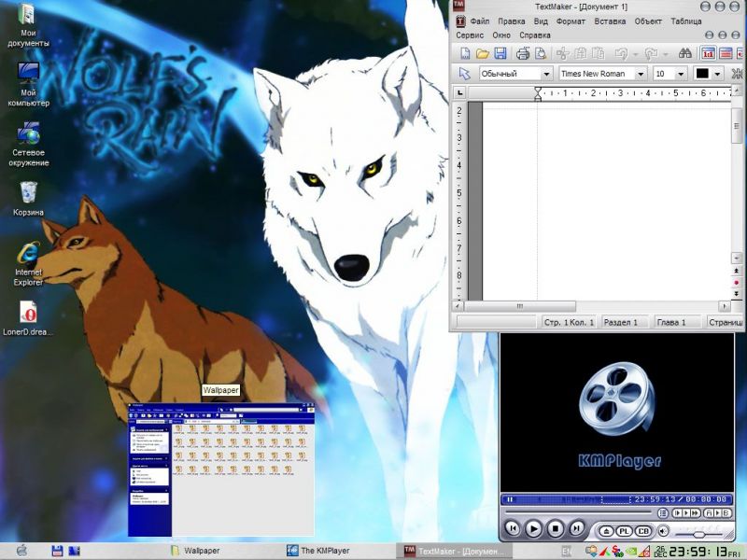Click the black font color swatch

(x=702, y=74)
